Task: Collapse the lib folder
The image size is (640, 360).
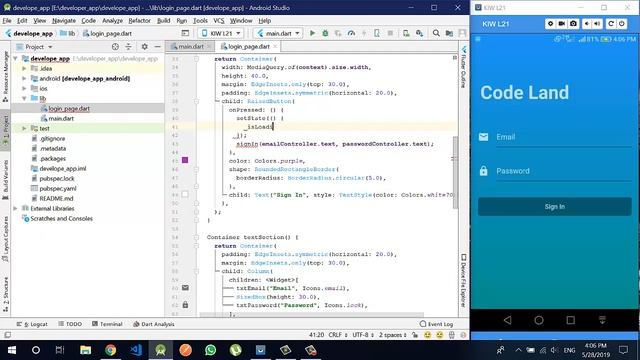Action: point(24,98)
